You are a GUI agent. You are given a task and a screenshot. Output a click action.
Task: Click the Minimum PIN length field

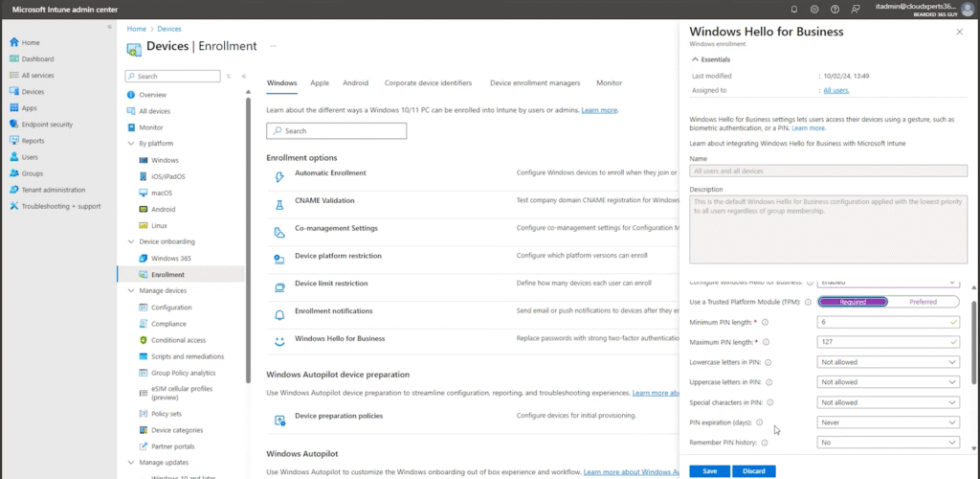point(888,322)
